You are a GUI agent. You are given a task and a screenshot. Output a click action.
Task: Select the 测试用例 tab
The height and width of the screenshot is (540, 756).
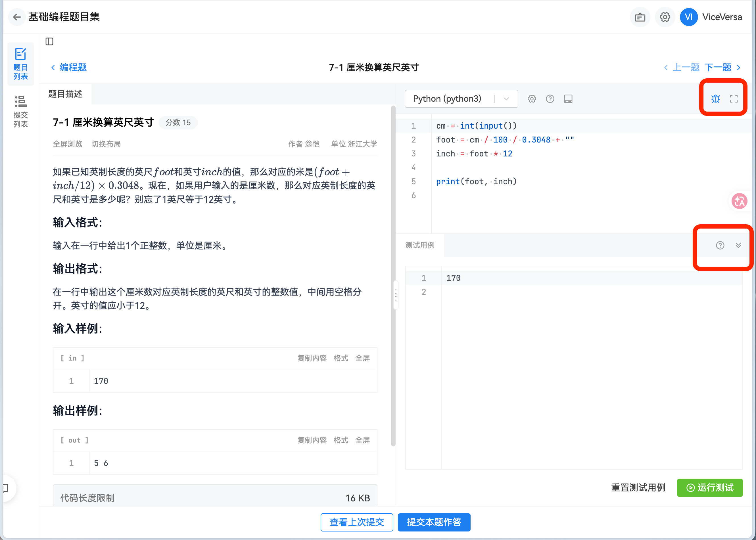tap(420, 245)
